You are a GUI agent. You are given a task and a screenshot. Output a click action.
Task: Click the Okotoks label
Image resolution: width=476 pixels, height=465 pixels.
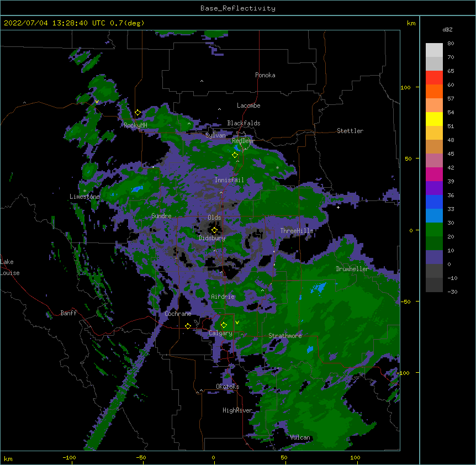point(228,387)
